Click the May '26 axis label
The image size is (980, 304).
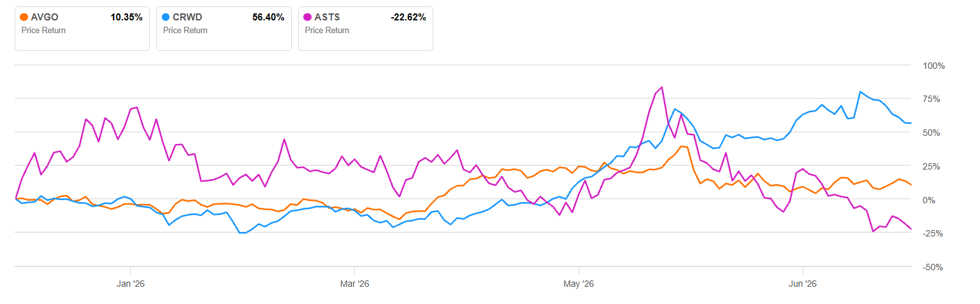point(579,283)
